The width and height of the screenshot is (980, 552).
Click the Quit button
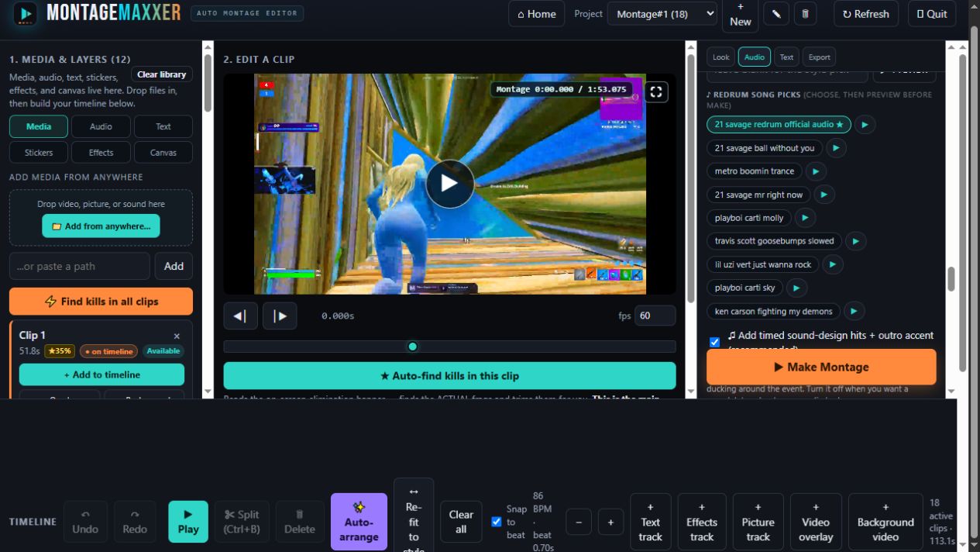click(x=932, y=14)
